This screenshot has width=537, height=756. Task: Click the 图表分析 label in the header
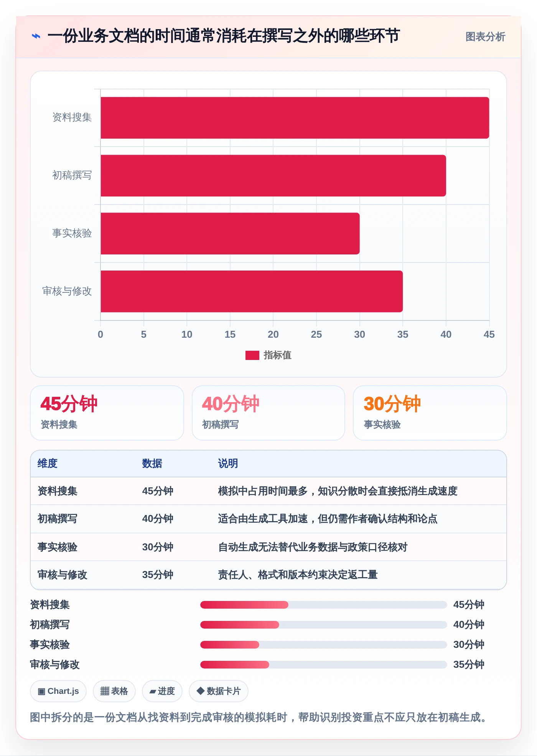485,37
